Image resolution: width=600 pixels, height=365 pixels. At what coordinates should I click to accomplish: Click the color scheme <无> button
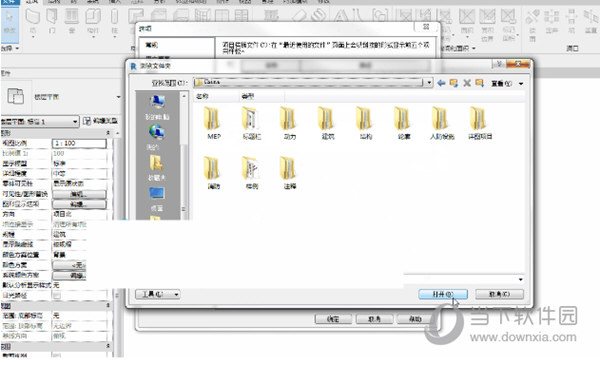click(69, 265)
